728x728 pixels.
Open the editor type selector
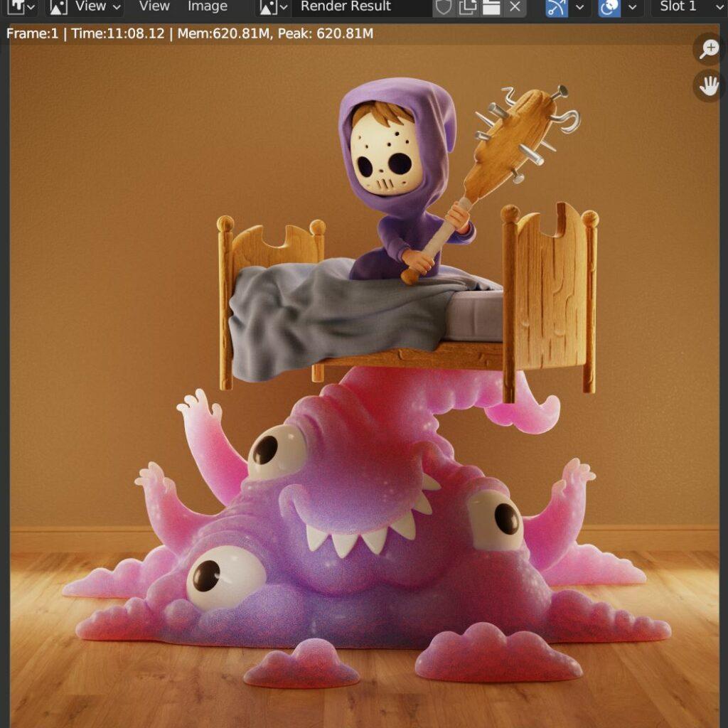coord(21,6)
